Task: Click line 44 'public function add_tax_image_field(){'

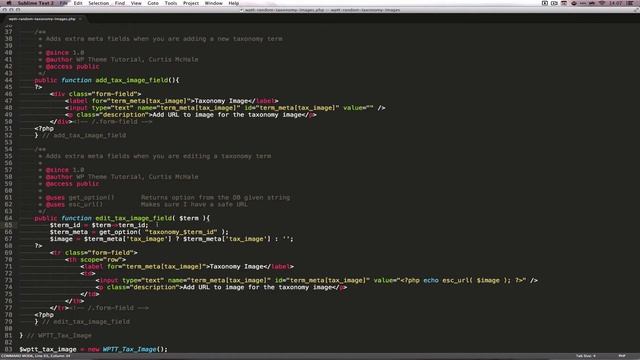Action: 107,80
